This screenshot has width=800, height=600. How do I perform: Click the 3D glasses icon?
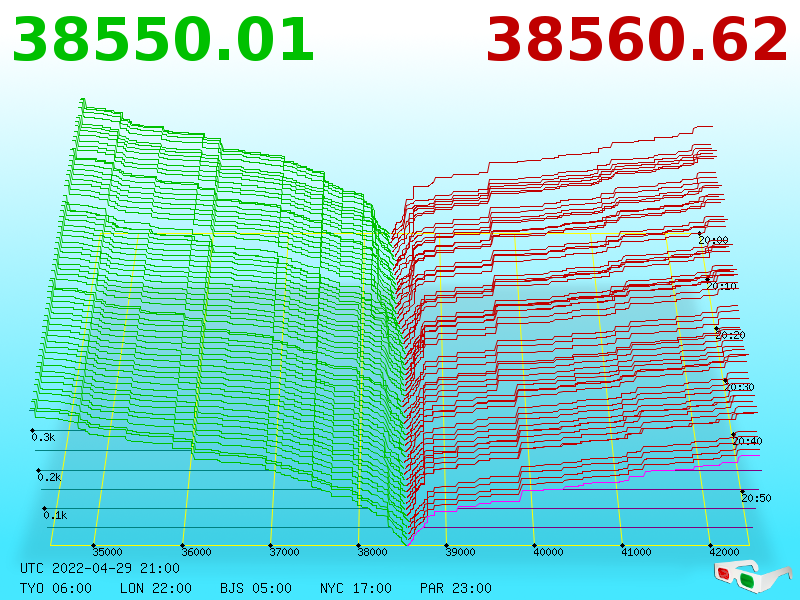click(753, 577)
